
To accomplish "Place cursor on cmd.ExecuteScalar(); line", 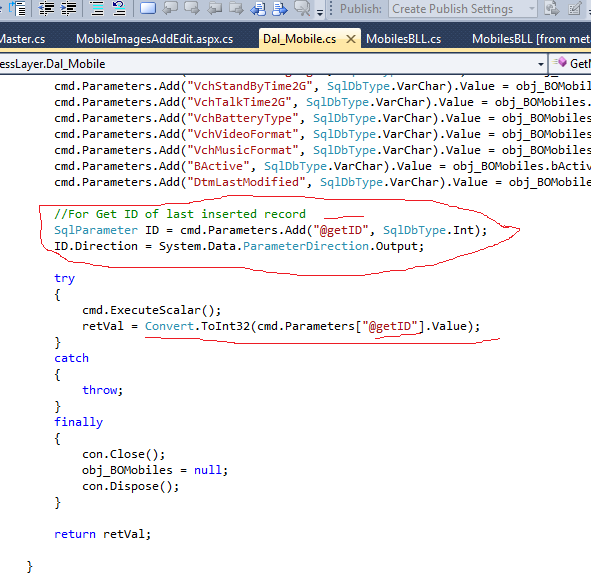I will pos(152,310).
